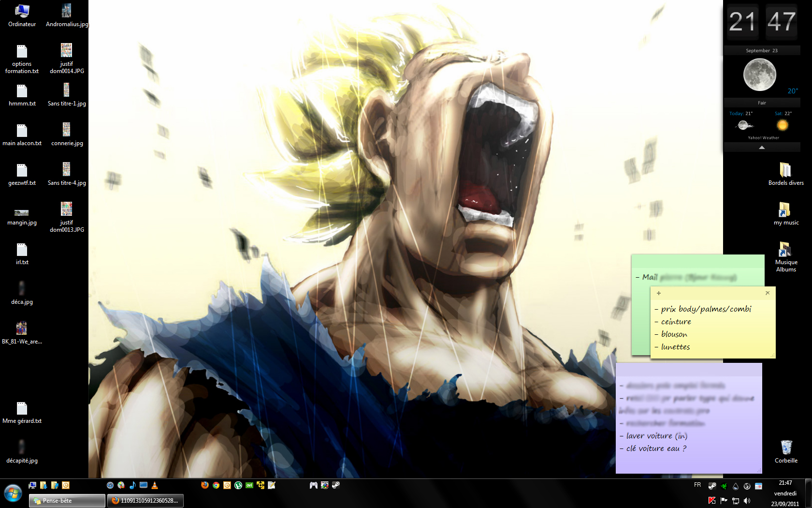Open the calendar tray icon
The width and height of the screenshot is (812, 508).
point(759,486)
